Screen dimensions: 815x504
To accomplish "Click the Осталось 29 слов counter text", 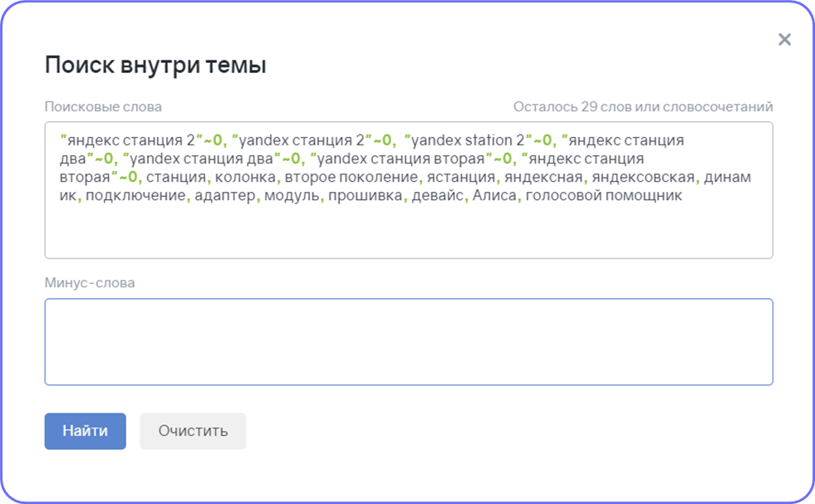I will 643,106.
